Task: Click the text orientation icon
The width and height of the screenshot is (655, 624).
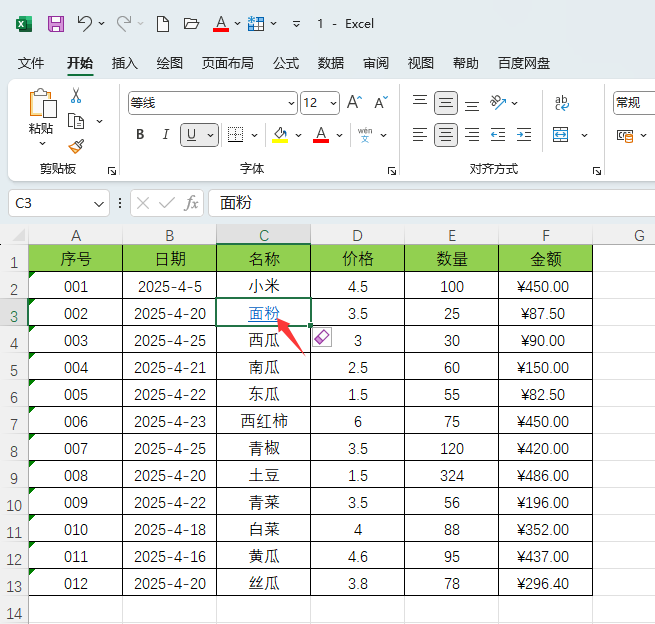Action: [x=498, y=102]
